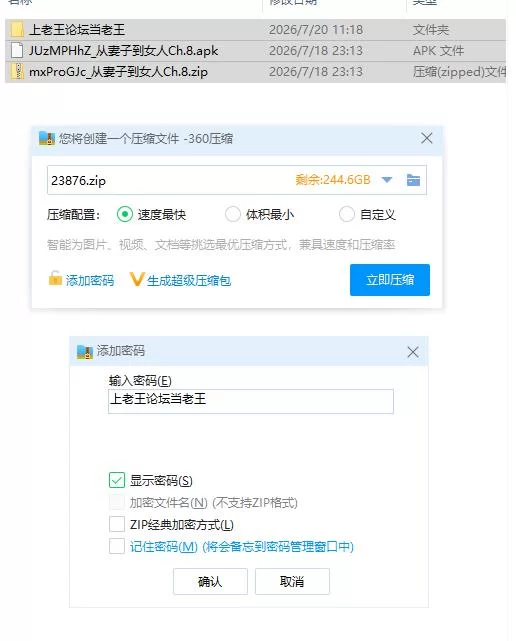Click 360压缩 icon in compression dialog title
This screenshot has height=641, width=516.
coord(47,139)
